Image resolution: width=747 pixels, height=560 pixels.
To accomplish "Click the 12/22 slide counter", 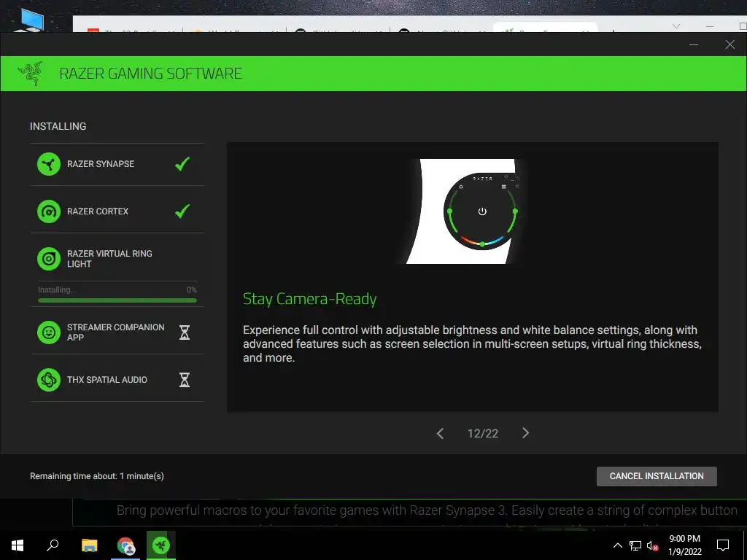I will pyautogui.click(x=483, y=433).
